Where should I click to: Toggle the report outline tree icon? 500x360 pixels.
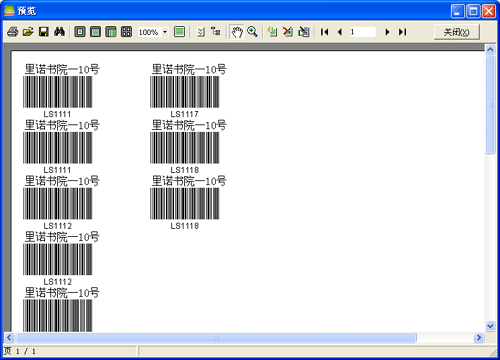coord(216,32)
